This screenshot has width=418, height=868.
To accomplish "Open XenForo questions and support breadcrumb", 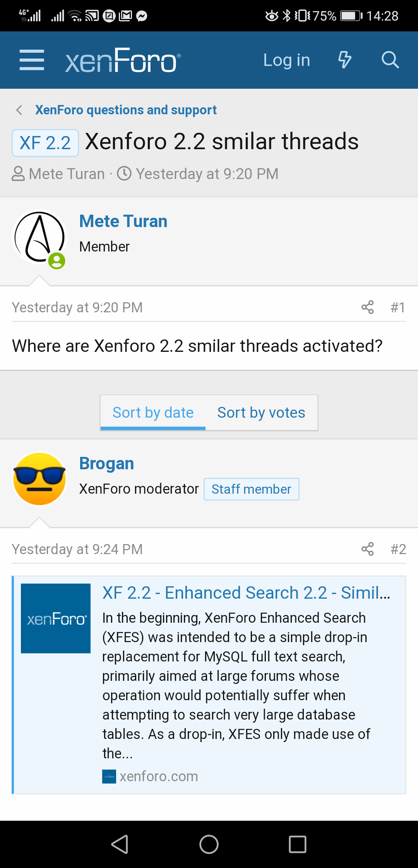I will [x=126, y=110].
